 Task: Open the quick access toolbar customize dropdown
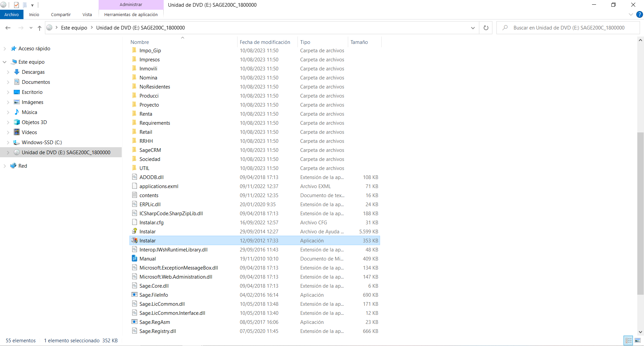point(32,5)
